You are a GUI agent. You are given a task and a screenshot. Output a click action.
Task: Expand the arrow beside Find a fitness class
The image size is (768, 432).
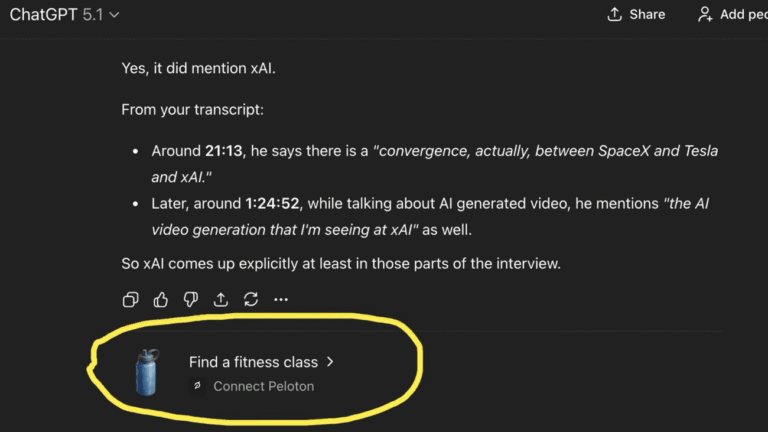[330, 362]
